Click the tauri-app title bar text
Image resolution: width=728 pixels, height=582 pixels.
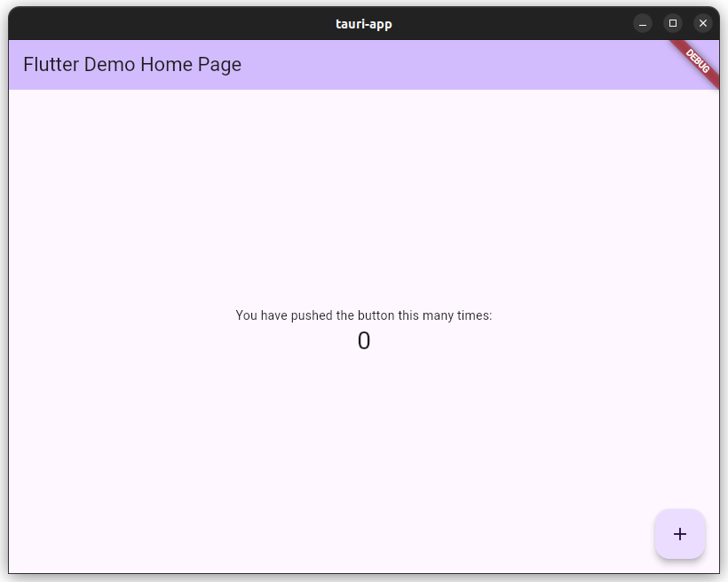tap(363, 24)
